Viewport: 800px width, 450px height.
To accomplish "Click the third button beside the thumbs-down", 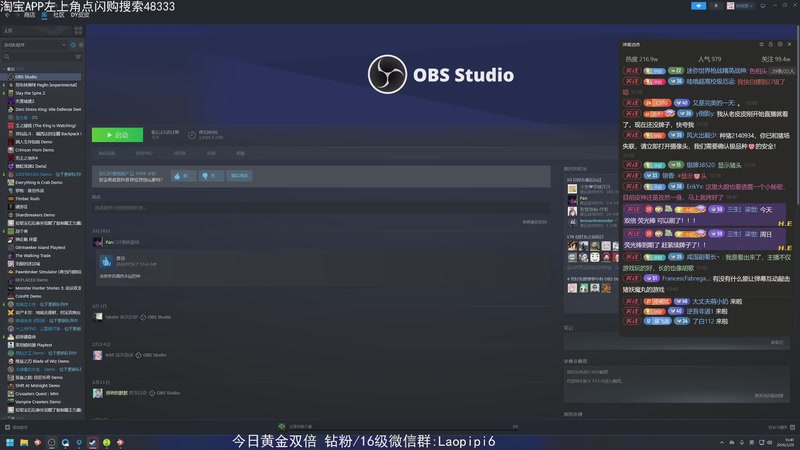I will 239,176.
